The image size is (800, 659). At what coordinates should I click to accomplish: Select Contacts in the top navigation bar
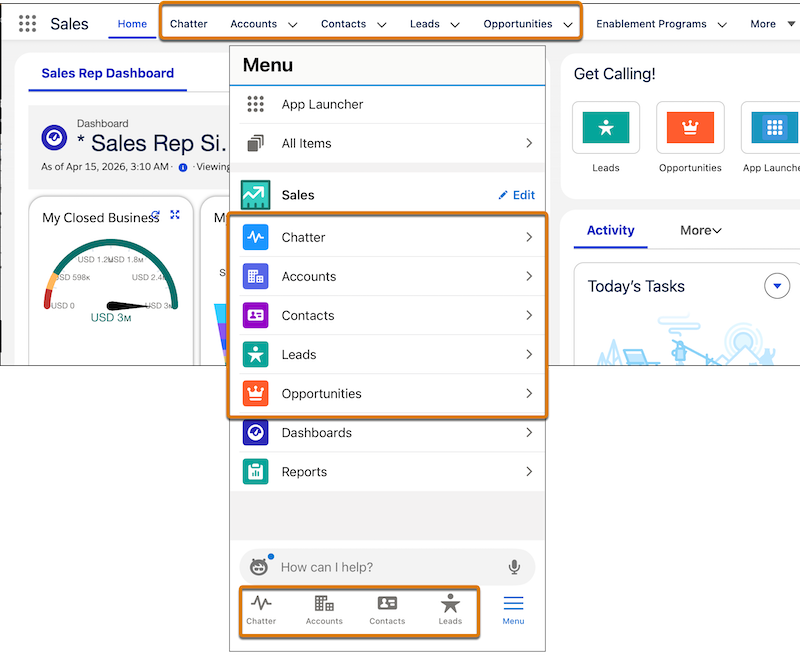click(x=343, y=24)
